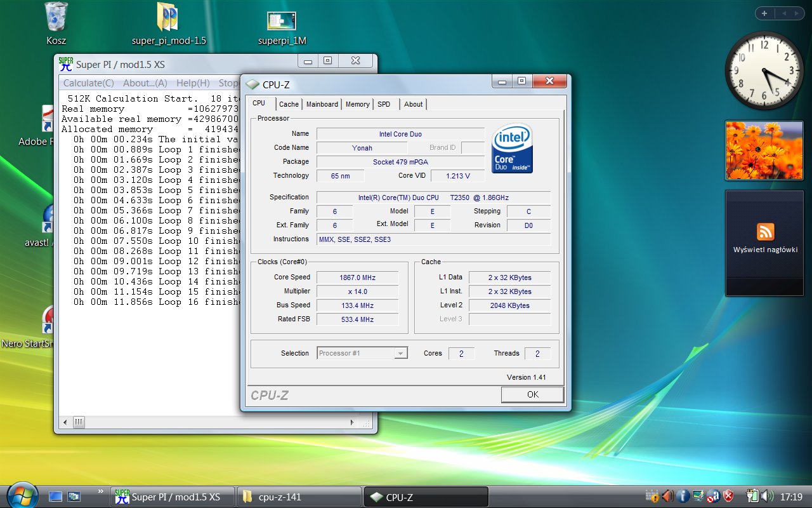
Task: Click the Bus Speed value 133.4 MHz
Action: 357,305
